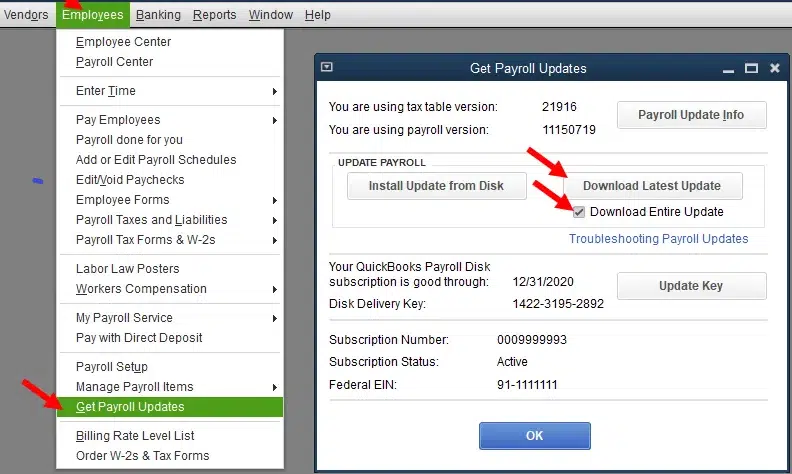Screen dimensions: 792x474
Task: Expand the Pay Employees submenu
Action: point(118,120)
